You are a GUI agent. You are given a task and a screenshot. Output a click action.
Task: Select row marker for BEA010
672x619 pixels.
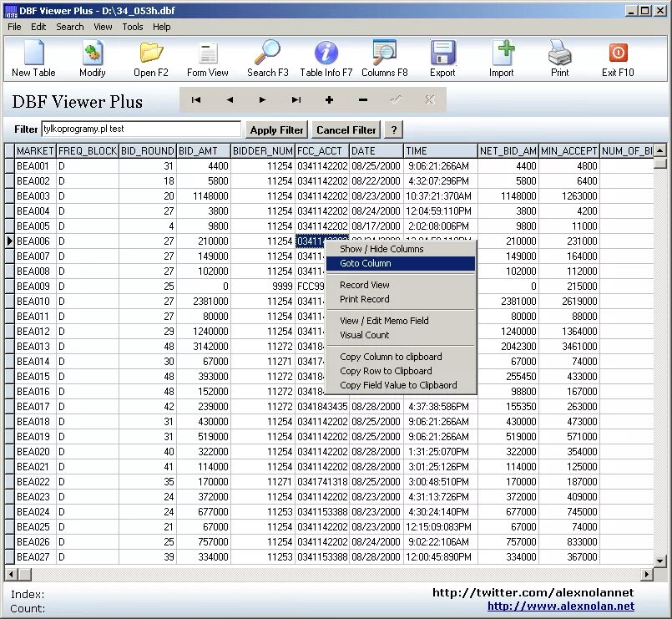coord(10,301)
